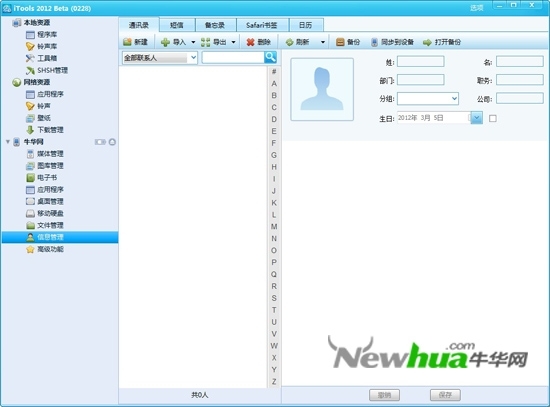Click the 同步到设备 sync icon
The height and width of the screenshot is (407, 550).
[375, 42]
